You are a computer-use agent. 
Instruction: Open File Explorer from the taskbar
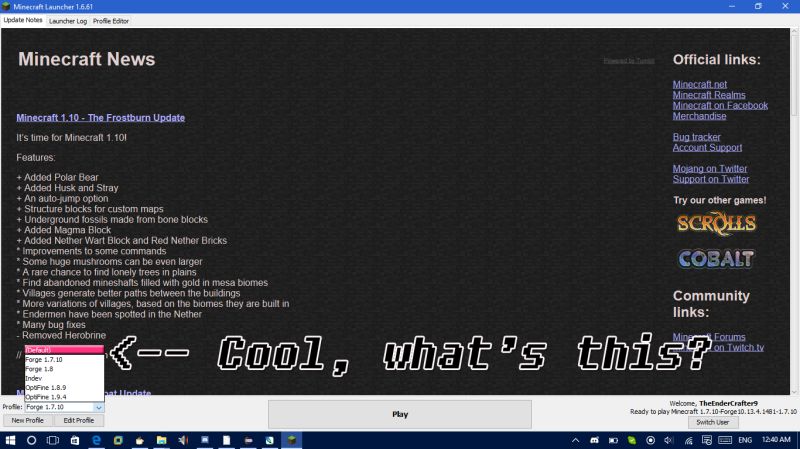(x=161, y=440)
